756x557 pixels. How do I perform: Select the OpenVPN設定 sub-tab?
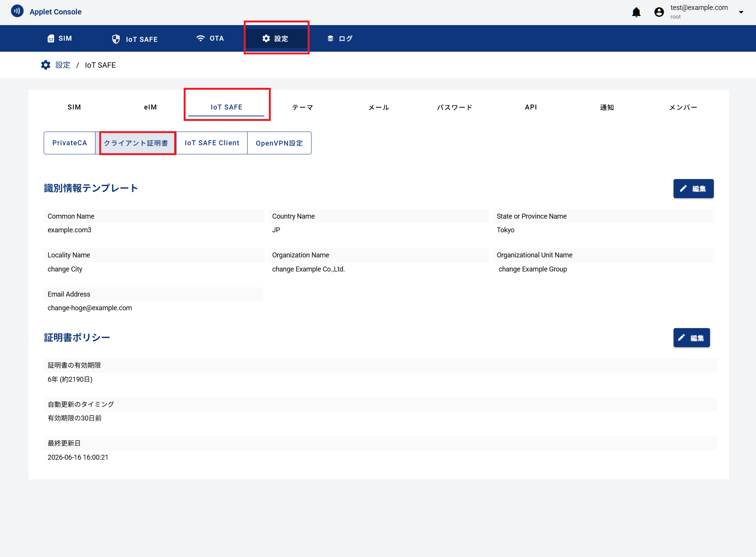click(279, 143)
